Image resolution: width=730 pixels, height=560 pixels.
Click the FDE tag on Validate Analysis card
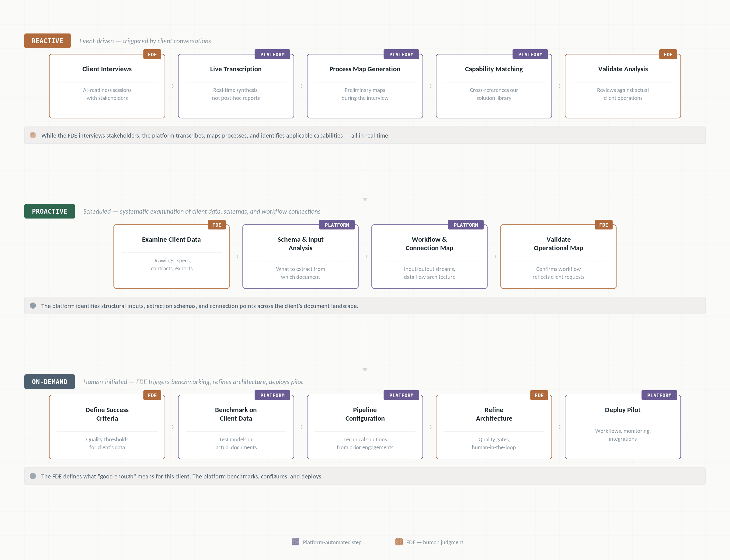668,54
